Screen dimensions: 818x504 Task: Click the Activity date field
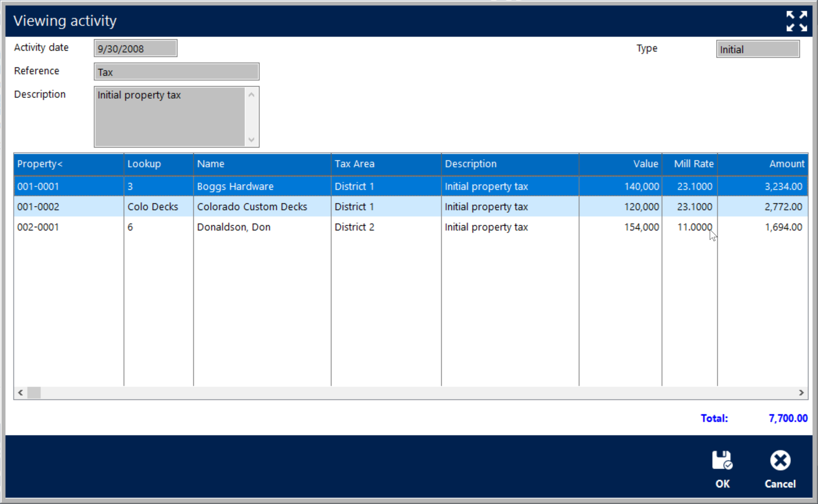pos(135,49)
